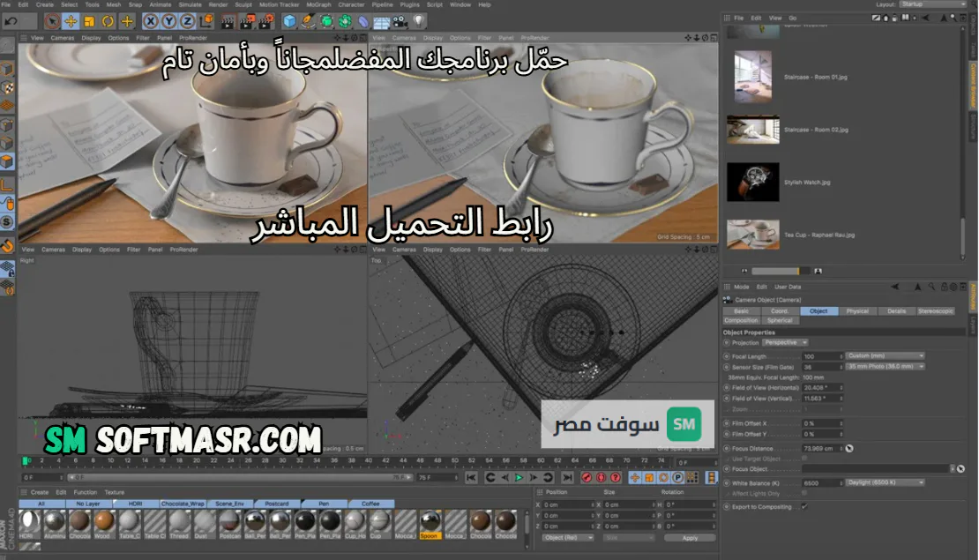Click Texture menu in Material manager
Image resolution: width=979 pixels, height=560 pixels.
[x=115, y=492]
